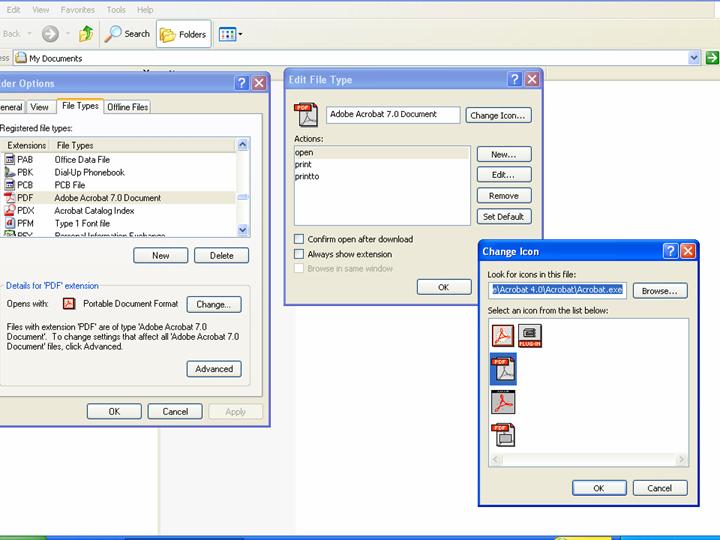Switch to the View tab in Folder Options
The width and height of the screenshot is (720, 540).
tap(39, 107)
